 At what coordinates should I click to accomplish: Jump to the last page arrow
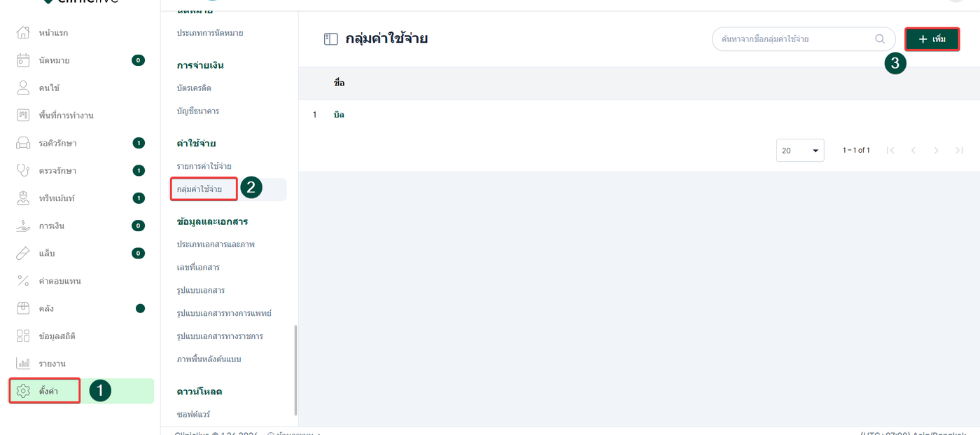[x=959, y=151]
